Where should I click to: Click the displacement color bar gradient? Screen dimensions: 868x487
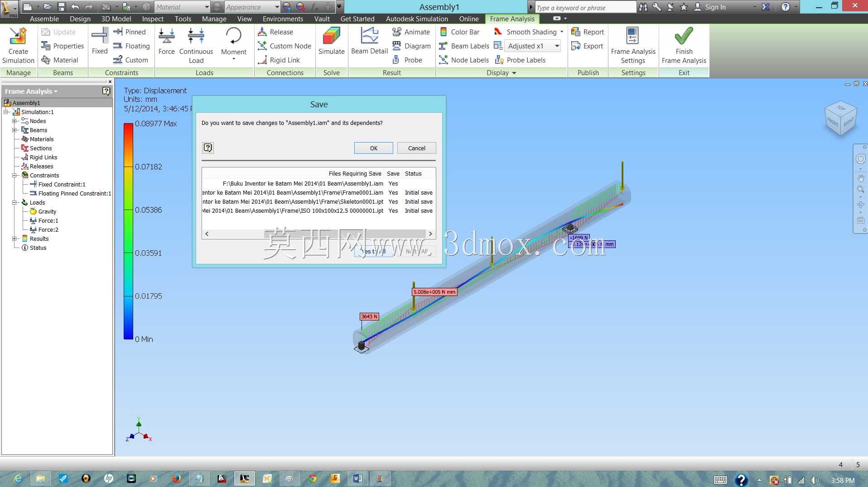click(128, 231)
